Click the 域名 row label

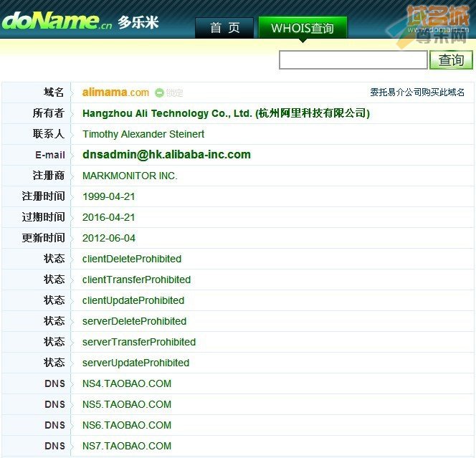54,92
